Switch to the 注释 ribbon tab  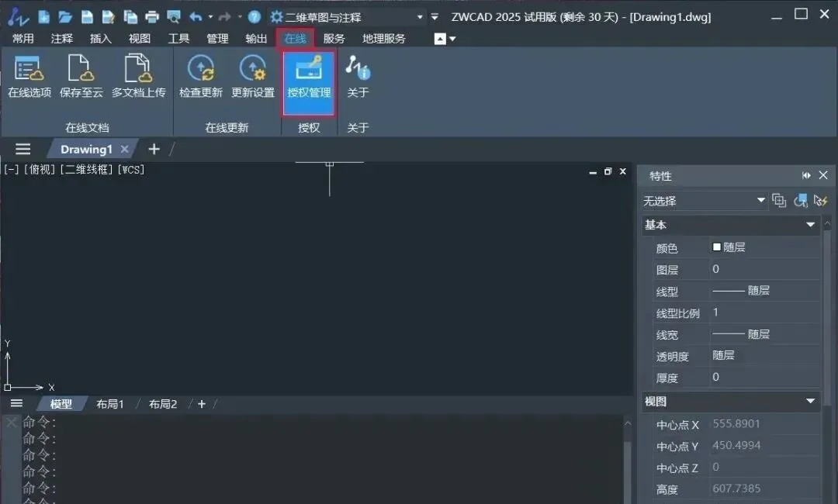(62, 39)
